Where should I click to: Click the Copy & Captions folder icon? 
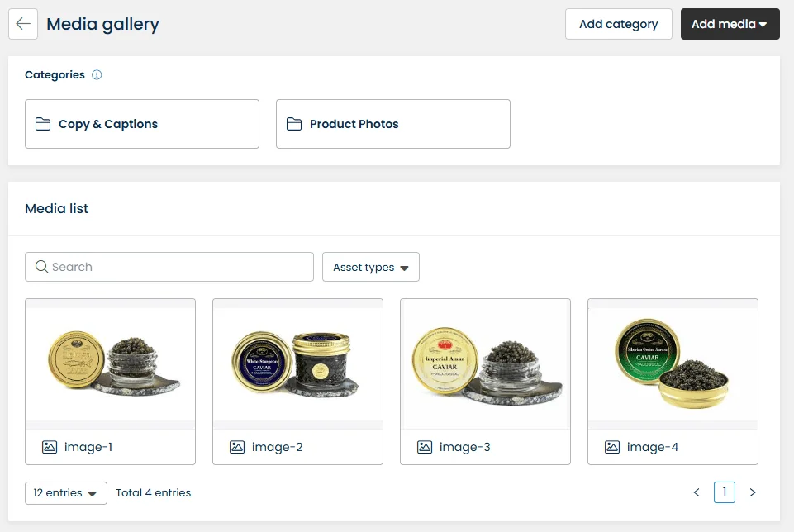coord(43,124)
